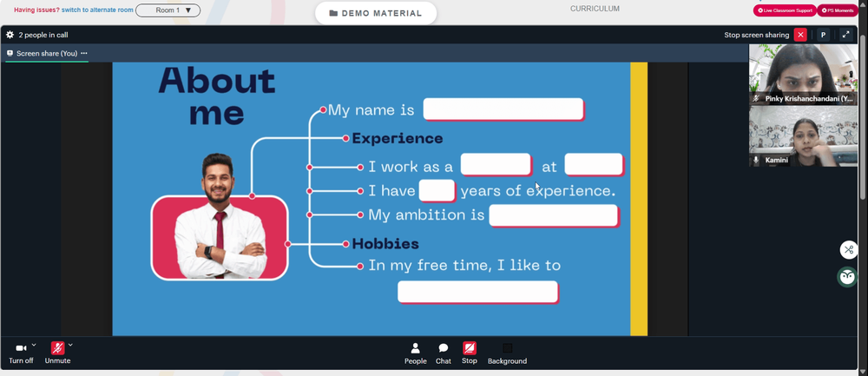Open the People panel
The width and height of the screenshot is (868, 376).
[x=415, y=353]
